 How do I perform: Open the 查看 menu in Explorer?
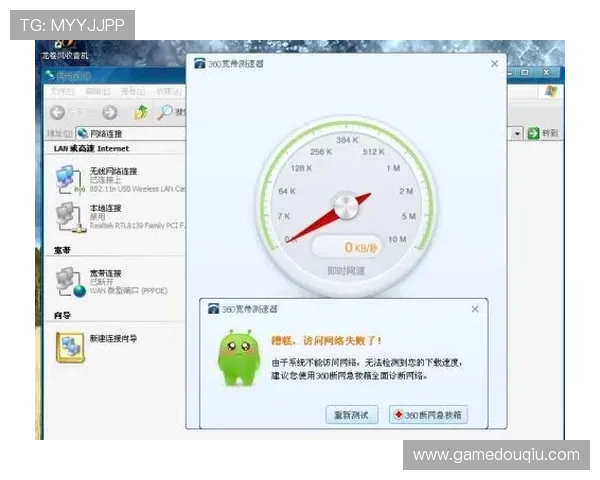point(133,92)
